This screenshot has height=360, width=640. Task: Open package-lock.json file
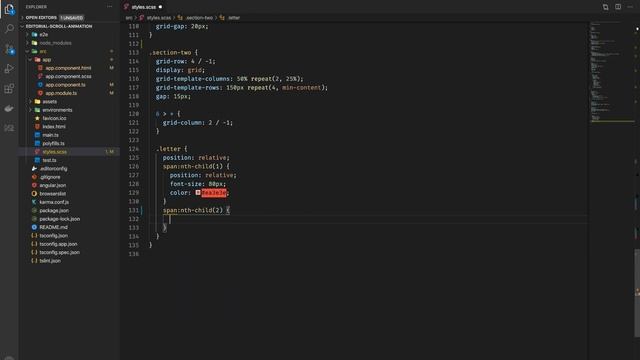pos(60,219)
